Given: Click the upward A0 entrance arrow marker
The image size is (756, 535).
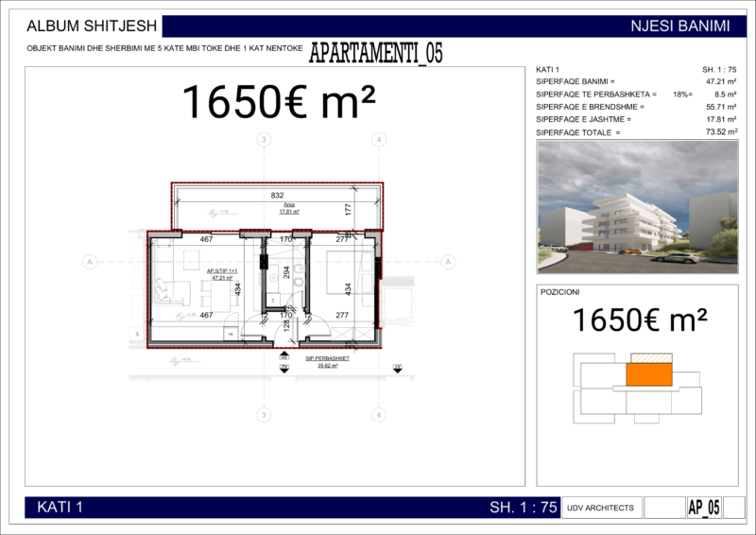Looking at the screenshot, I should 284,356.
